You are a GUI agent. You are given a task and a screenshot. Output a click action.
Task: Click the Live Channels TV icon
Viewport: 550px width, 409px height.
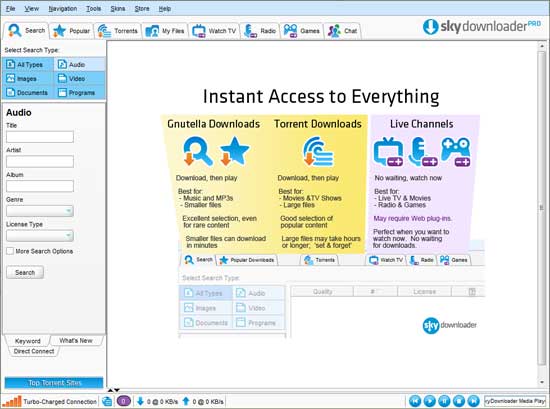pos(388,152)
